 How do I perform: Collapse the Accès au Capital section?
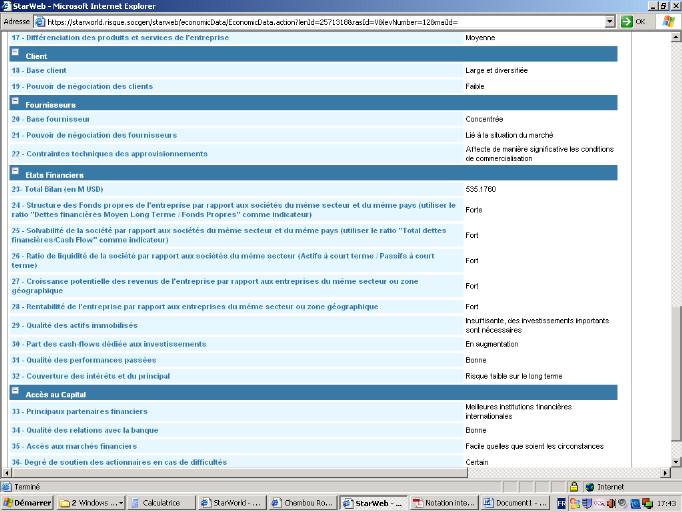(x=15, y=391)
